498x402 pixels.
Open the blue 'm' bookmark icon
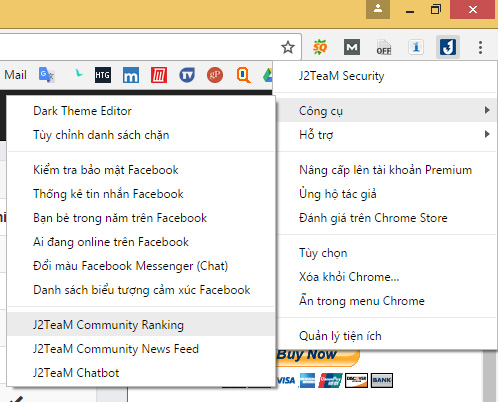tap(131, 75)
